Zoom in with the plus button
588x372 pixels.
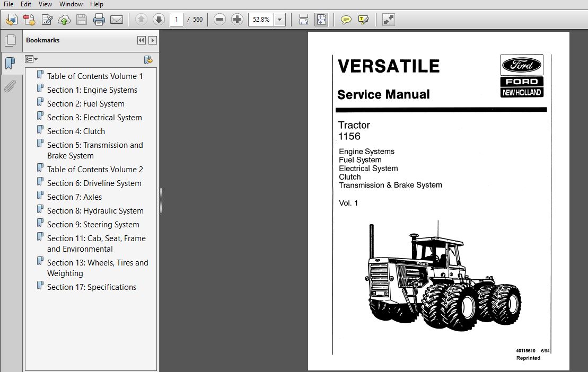tap(237, 20)
